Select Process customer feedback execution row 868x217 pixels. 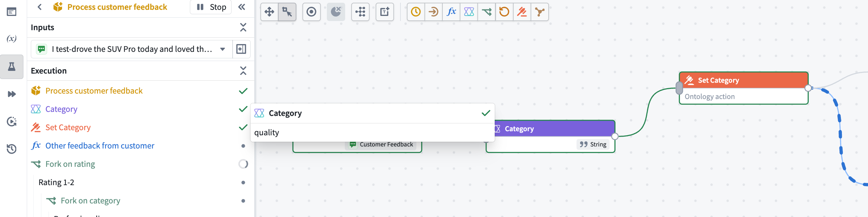coord(140,91)
